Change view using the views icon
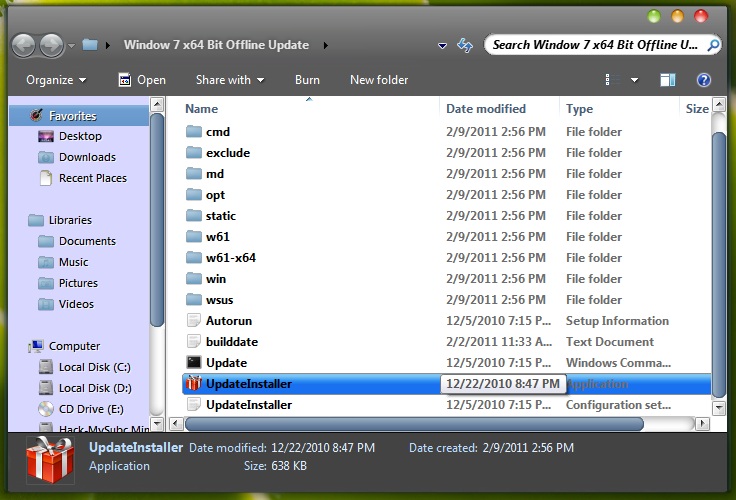 click(613, 80)
